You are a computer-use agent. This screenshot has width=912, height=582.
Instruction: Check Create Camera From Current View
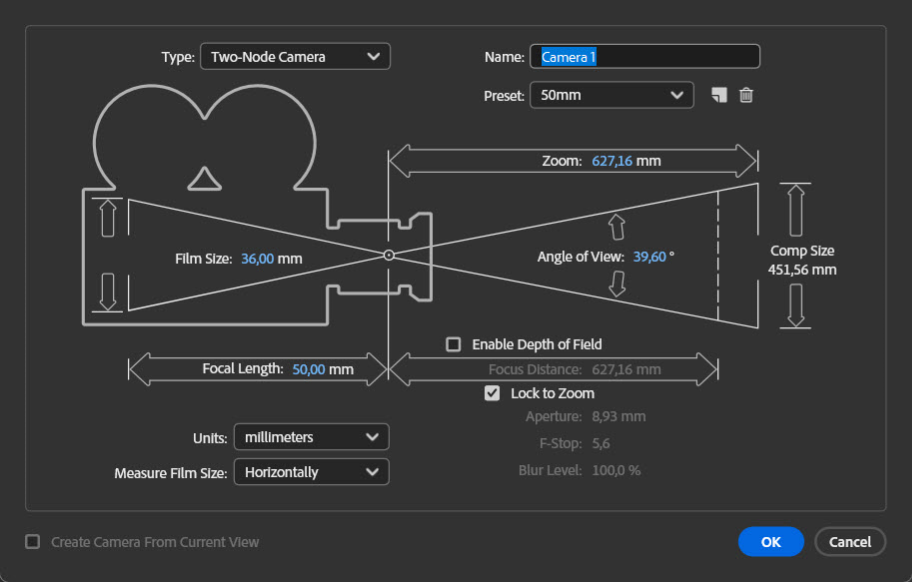coord(31,542)
